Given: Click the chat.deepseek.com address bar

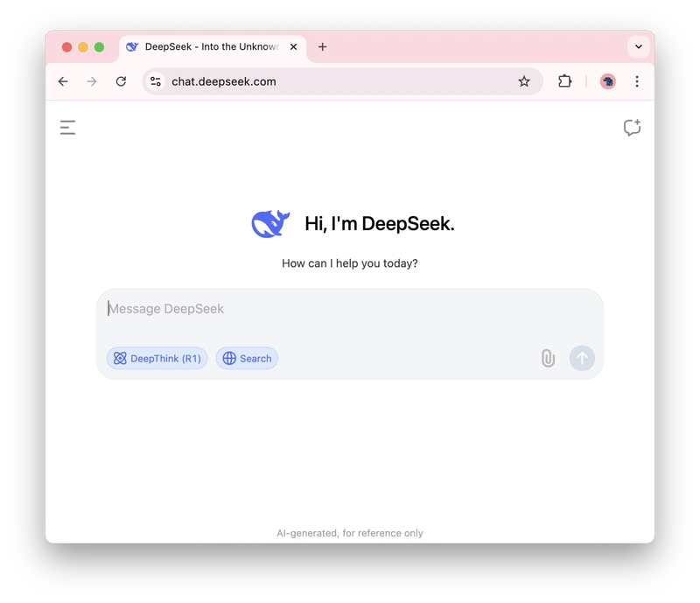Looking at the screenshot, I should click(343, 81).
